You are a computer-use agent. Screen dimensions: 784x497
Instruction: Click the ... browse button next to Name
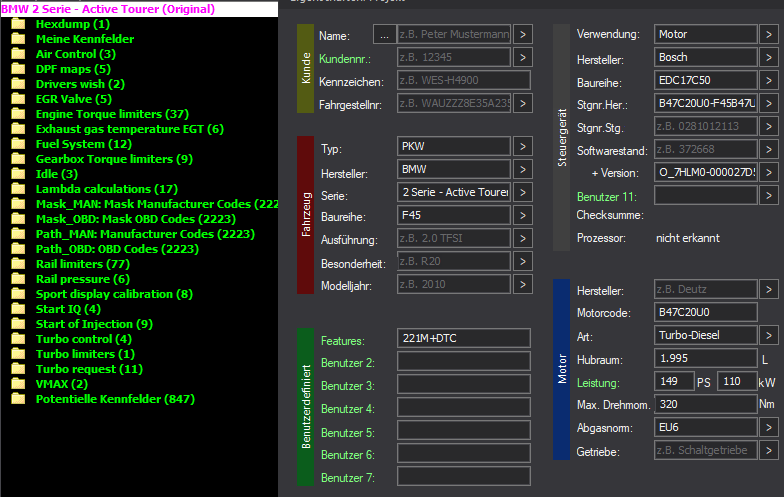tap(384, 34)
